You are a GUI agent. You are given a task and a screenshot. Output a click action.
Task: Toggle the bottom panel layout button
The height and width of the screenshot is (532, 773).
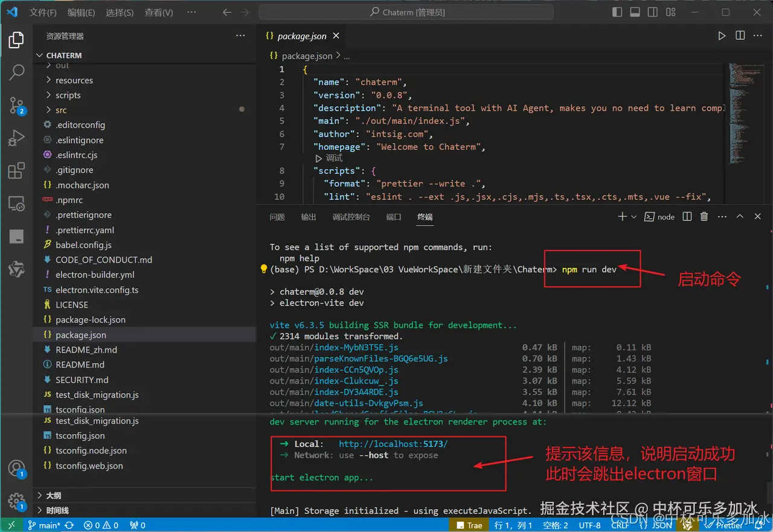pyautogui.click(x=635, y=12)
